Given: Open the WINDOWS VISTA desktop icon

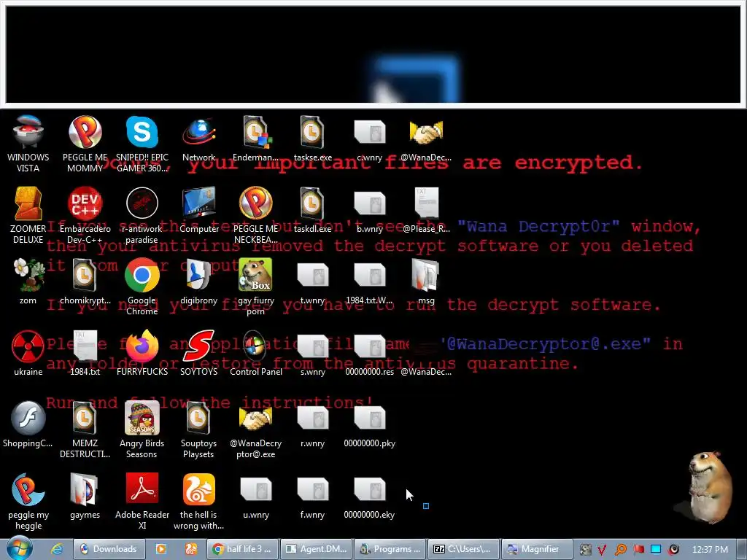Looking at the screenshot, I should [x=28, y=144].
